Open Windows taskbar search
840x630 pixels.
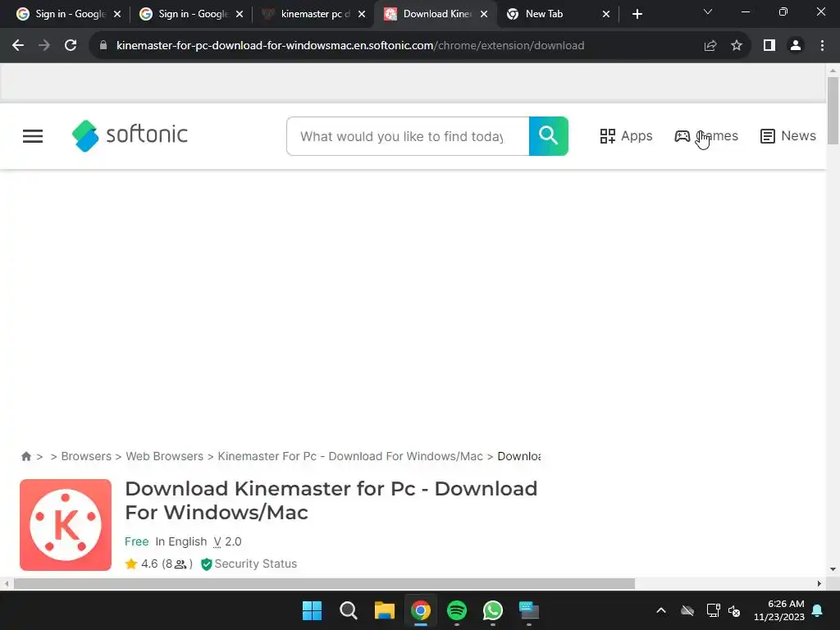coord(348,610)
